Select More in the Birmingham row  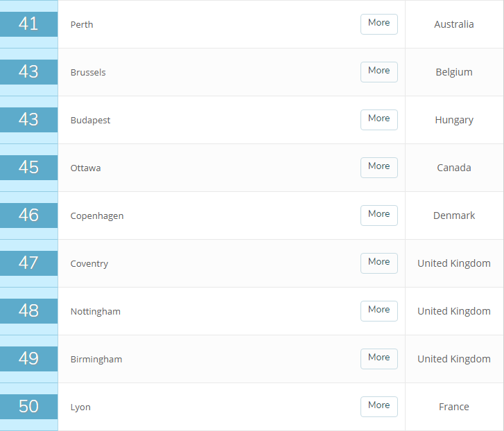[x=379, y=358]
